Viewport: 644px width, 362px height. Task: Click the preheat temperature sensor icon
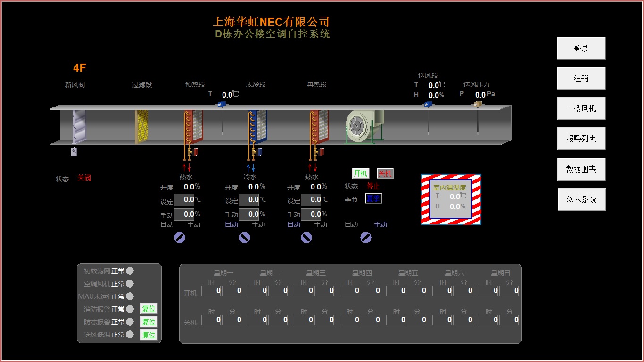point(222,104)
